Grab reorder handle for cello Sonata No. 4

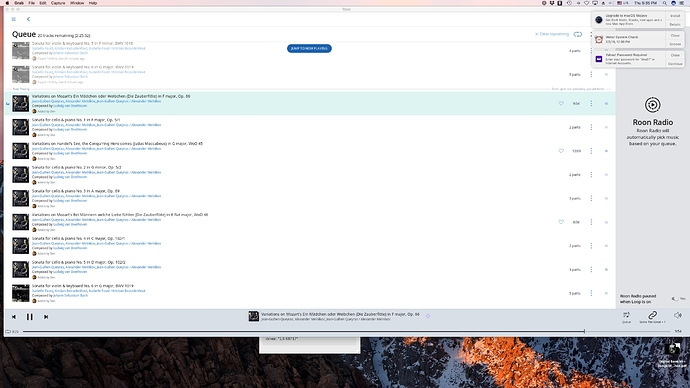click(606, 246)
